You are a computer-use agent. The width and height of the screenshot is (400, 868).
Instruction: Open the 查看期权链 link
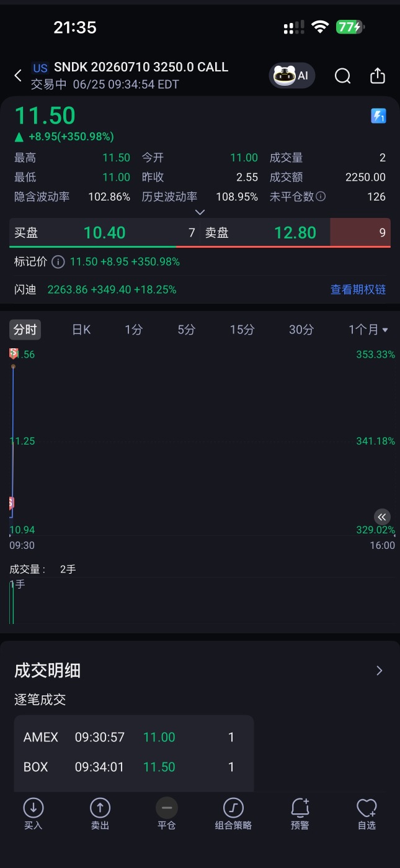point(358,289)
